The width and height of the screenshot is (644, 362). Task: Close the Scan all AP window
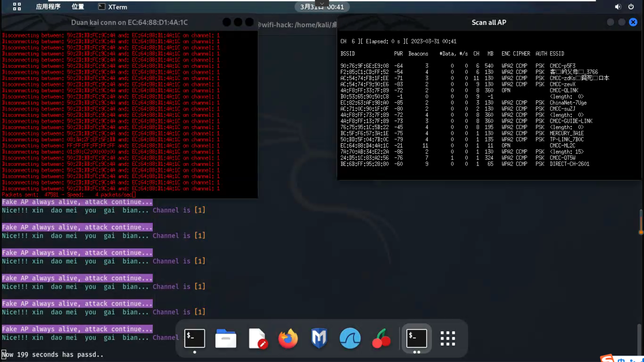coord(633,22)
